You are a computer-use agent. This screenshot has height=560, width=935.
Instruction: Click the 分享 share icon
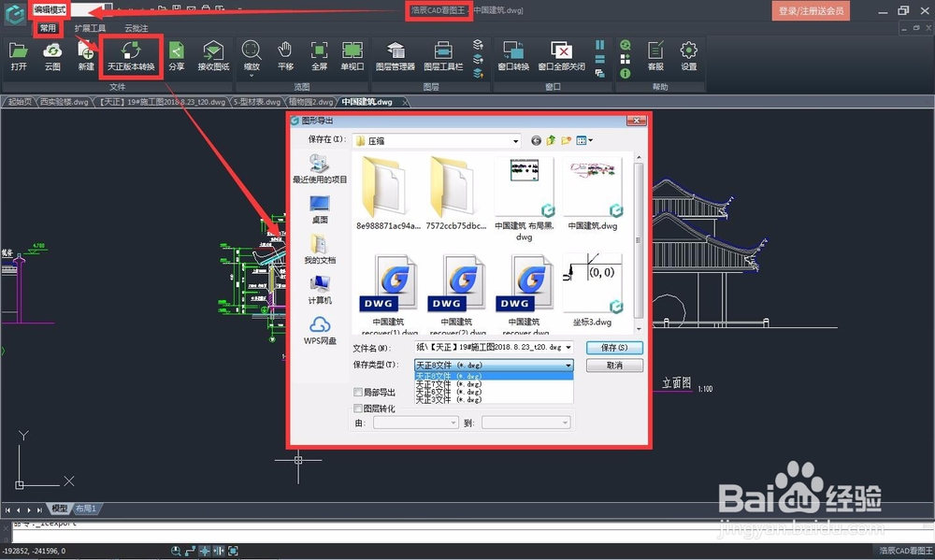point(176,57)
